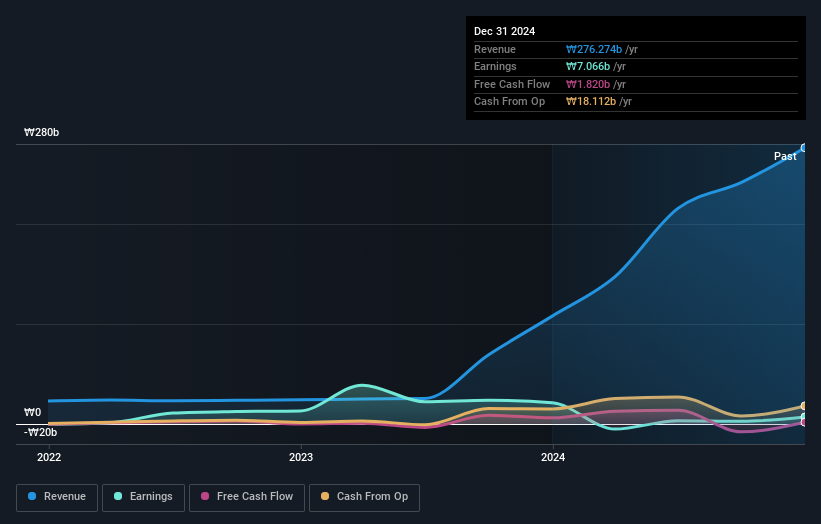
Task: Click the Earnings row label in tooltip
Action: coord(495,66)
